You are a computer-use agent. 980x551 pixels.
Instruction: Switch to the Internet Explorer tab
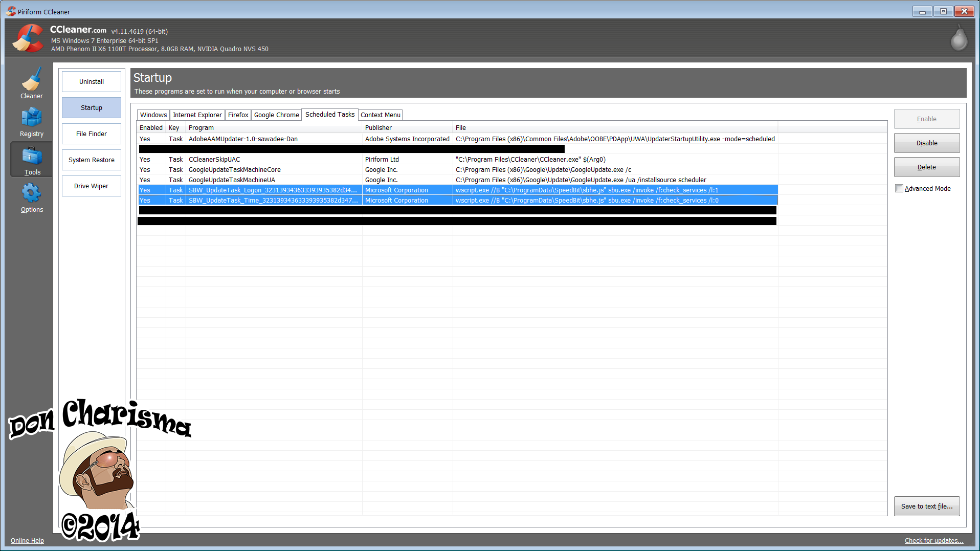(x=197, y=115)
